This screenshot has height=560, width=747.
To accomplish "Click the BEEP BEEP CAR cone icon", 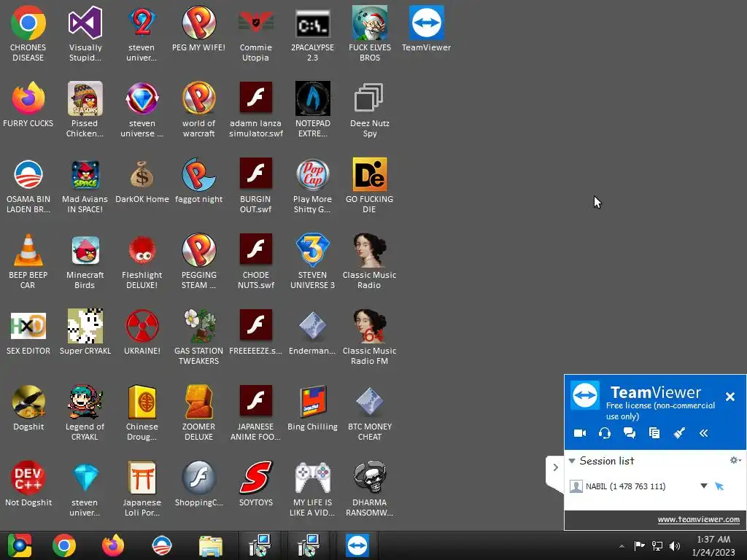I will (28, 261).
